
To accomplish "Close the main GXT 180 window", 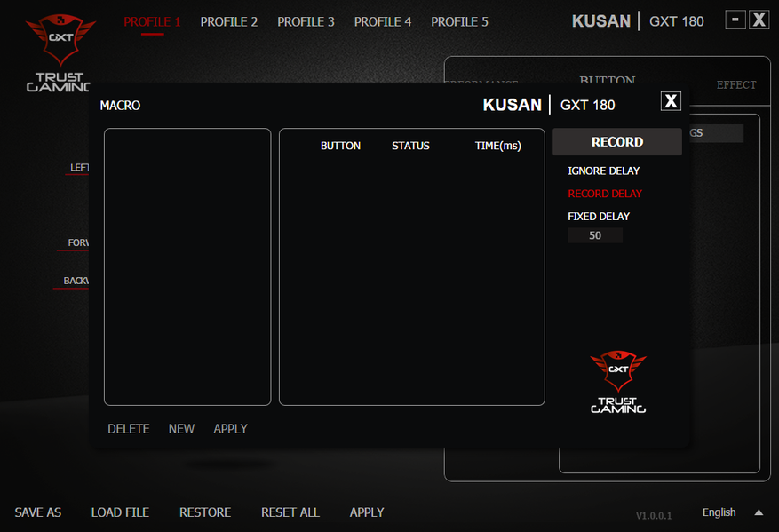I will tap(759, 20).
